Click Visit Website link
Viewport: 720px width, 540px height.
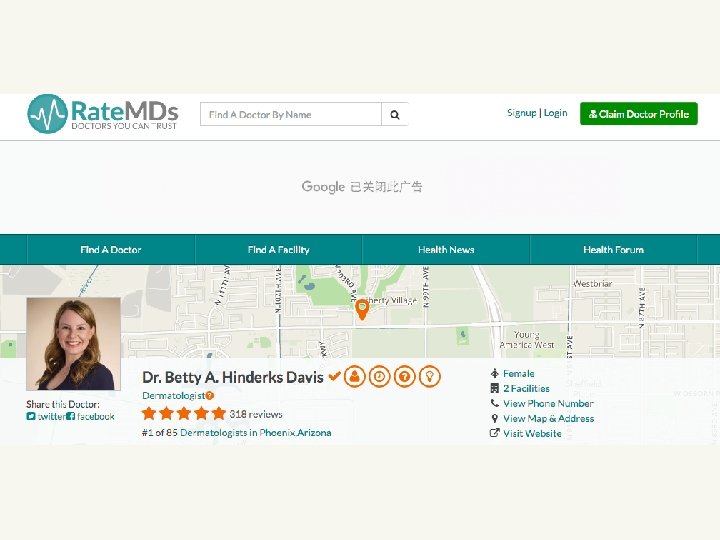pos(532,433)
